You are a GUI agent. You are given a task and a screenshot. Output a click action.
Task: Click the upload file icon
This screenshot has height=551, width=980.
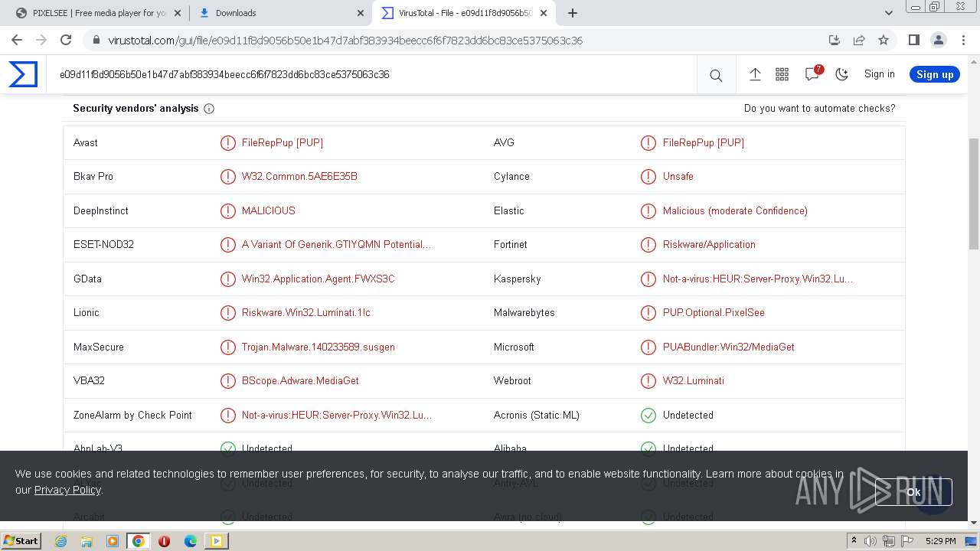(755, 74)
